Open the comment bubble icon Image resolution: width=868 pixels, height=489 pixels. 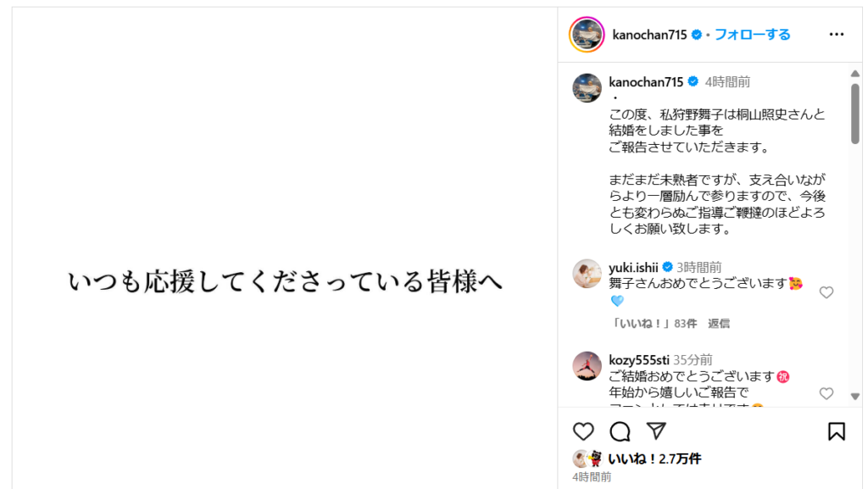(x=620, y=431)
